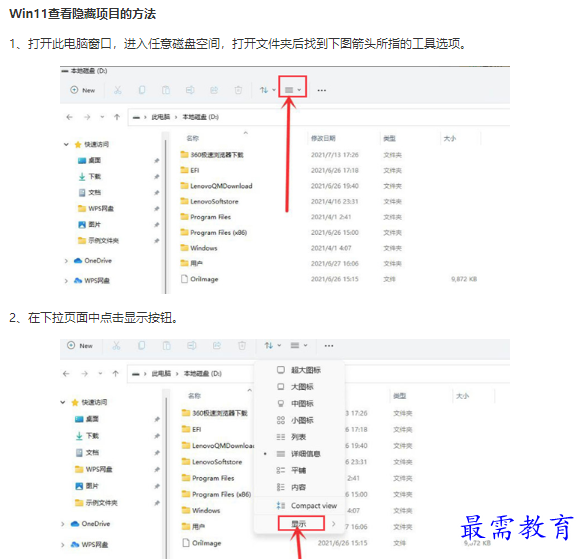582x559 pixels.
Task: Click the Back arrow in step 1 screenshot
Action: (x=69, y=117)
